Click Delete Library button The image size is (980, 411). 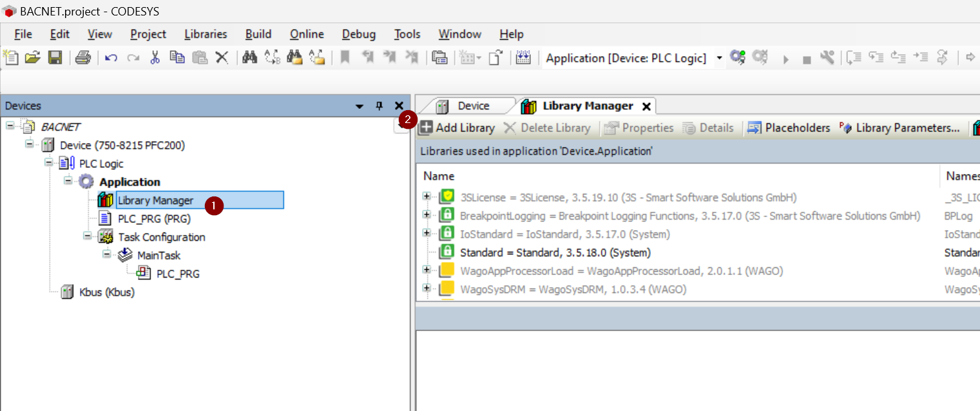(x=546, y=128)
